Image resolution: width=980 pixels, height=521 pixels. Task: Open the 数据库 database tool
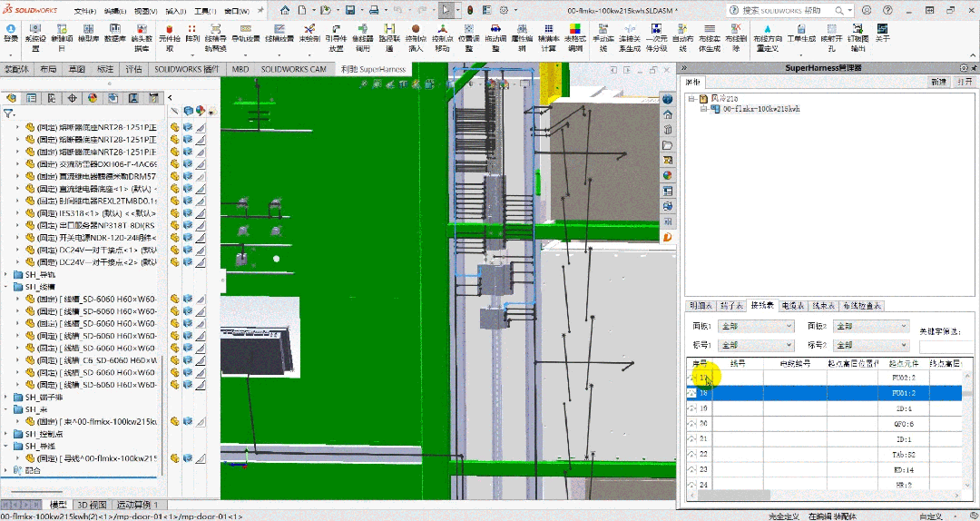[114, 34]
